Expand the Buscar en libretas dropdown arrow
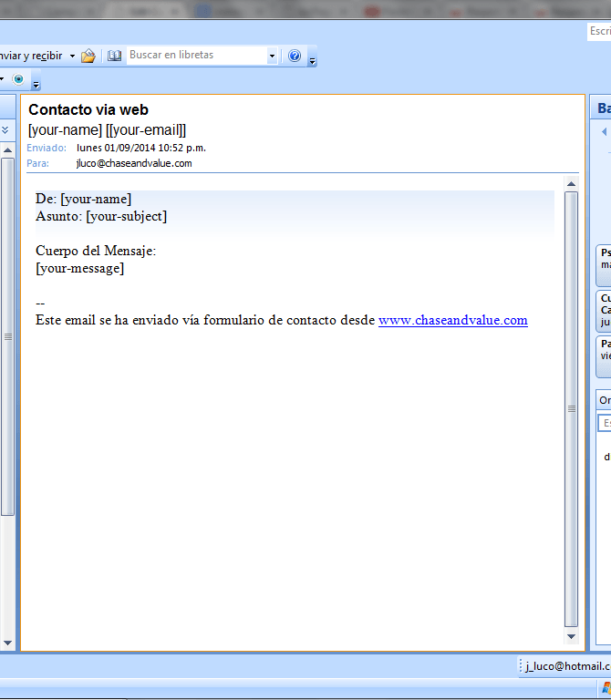The image size is (611, 700). coord(272,56)
